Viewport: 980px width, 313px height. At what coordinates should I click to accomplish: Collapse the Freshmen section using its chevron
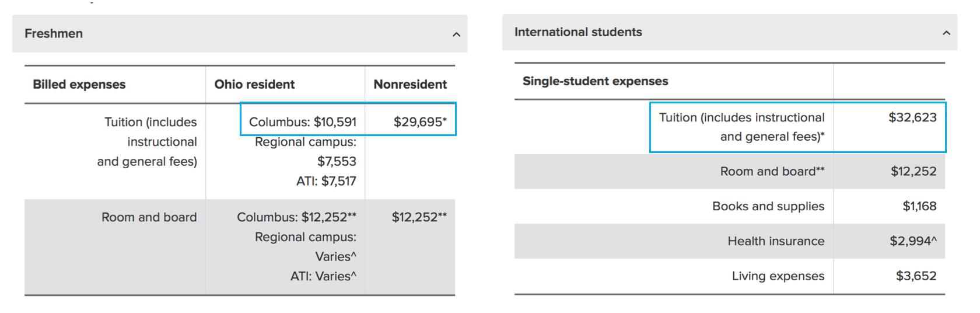(x=456, y=34)
